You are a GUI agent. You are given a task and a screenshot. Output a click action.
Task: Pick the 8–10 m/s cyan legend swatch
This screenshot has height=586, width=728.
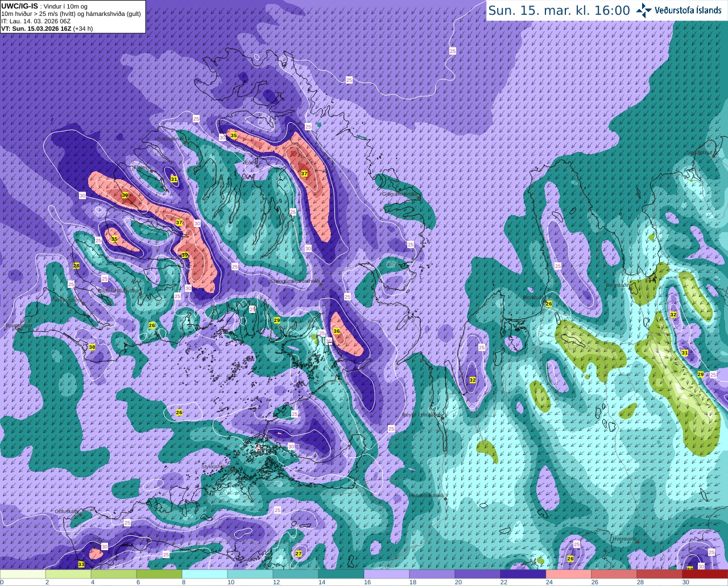205,574
